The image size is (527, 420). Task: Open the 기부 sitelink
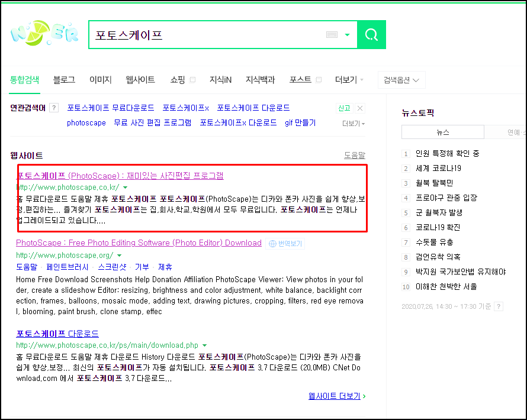pyautogui.click(x=142, y=267)
